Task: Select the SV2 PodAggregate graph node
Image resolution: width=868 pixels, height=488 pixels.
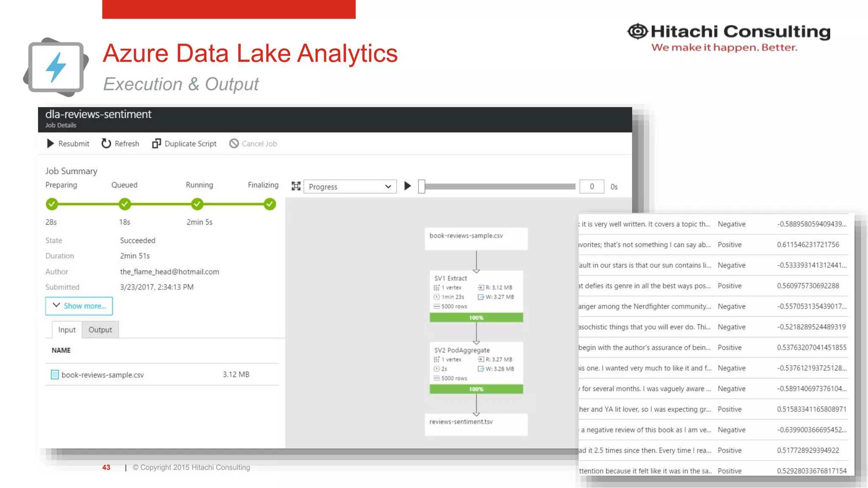Action: pos(476,368)
